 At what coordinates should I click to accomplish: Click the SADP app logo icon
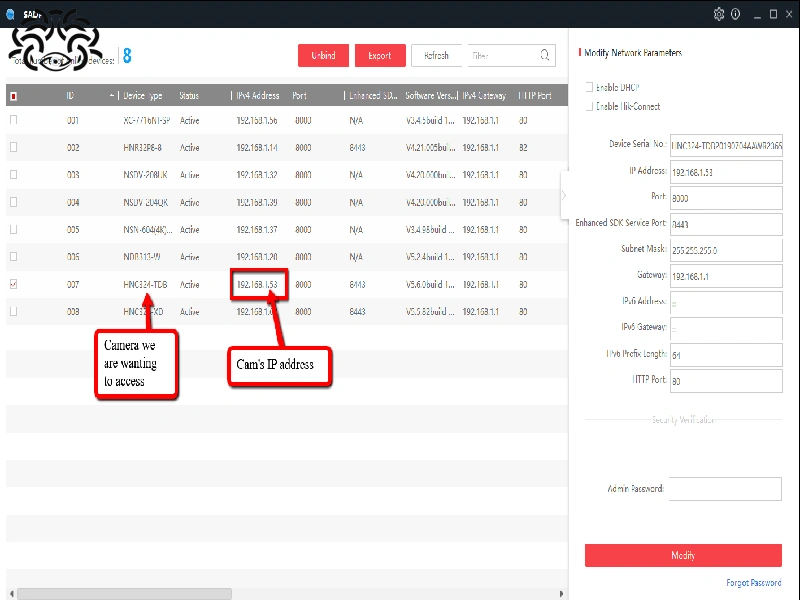(9, 14)
